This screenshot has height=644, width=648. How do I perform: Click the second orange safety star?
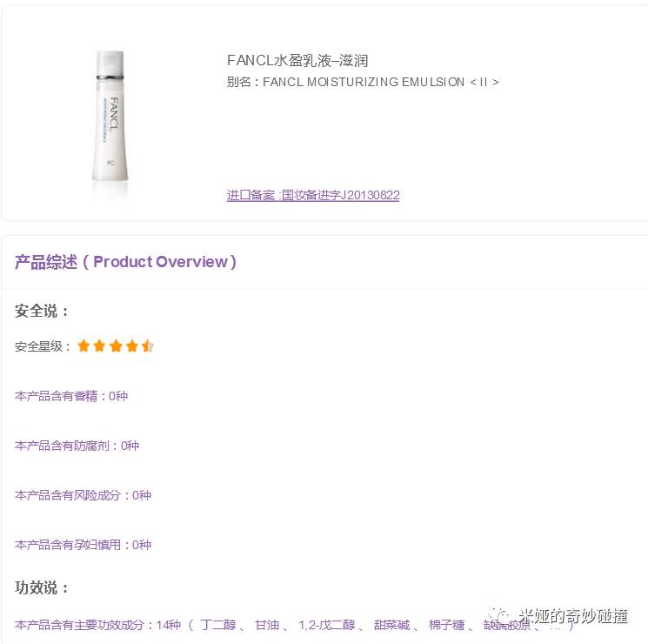(x=100, y=345)
